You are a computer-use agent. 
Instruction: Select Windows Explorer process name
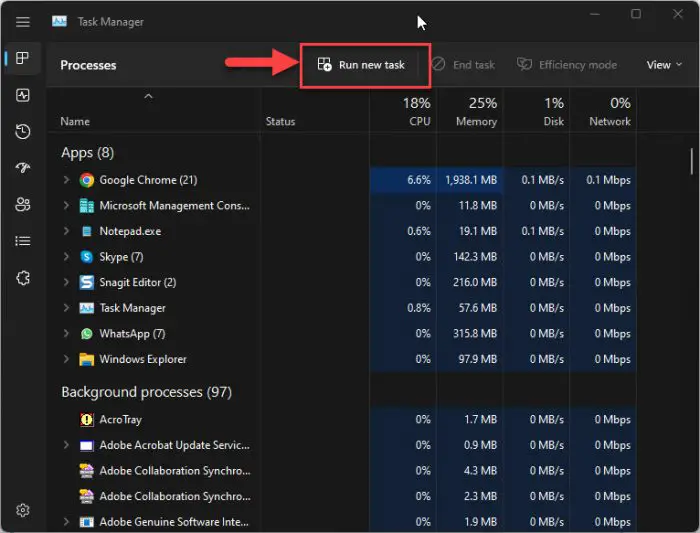pos(143,359)
